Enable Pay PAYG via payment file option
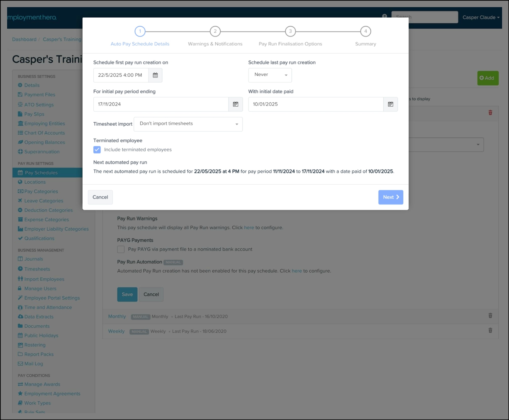 point(121,249)
